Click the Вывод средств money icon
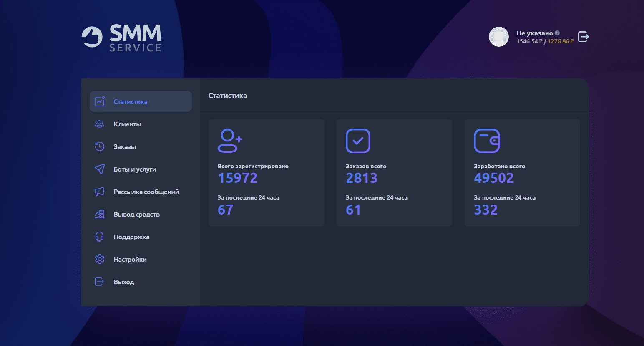Screen dimensions: 644x346 [x=99, y=214]
